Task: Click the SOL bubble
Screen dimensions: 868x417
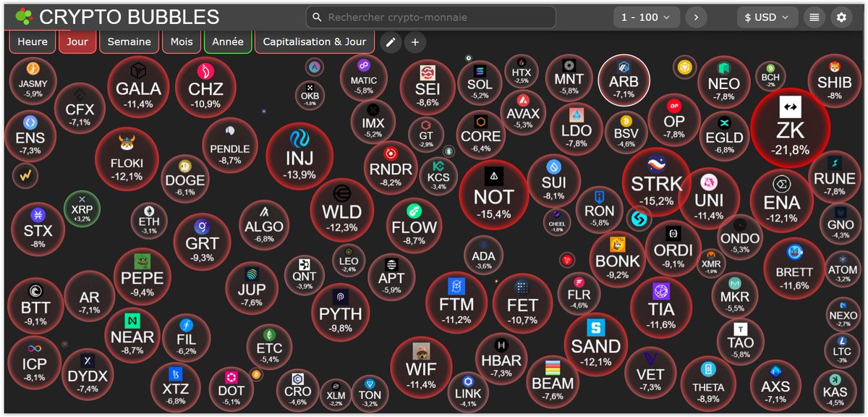Action: (480, 83)
